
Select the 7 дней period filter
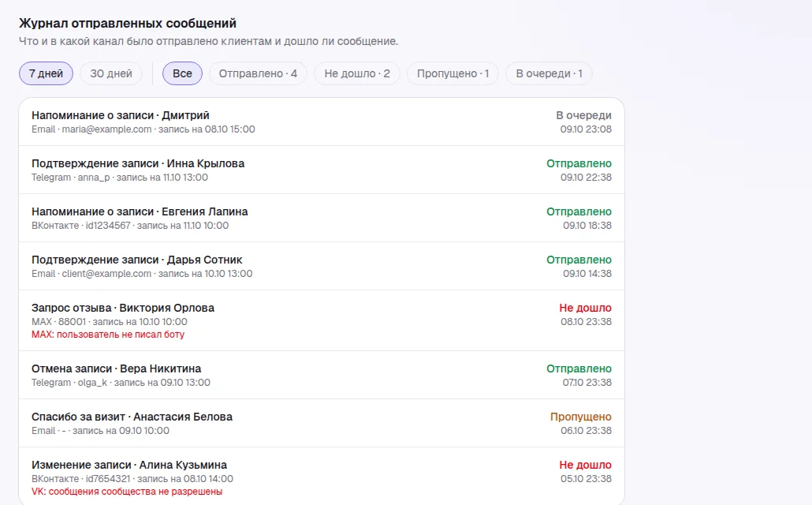click(x=46, y=73)
